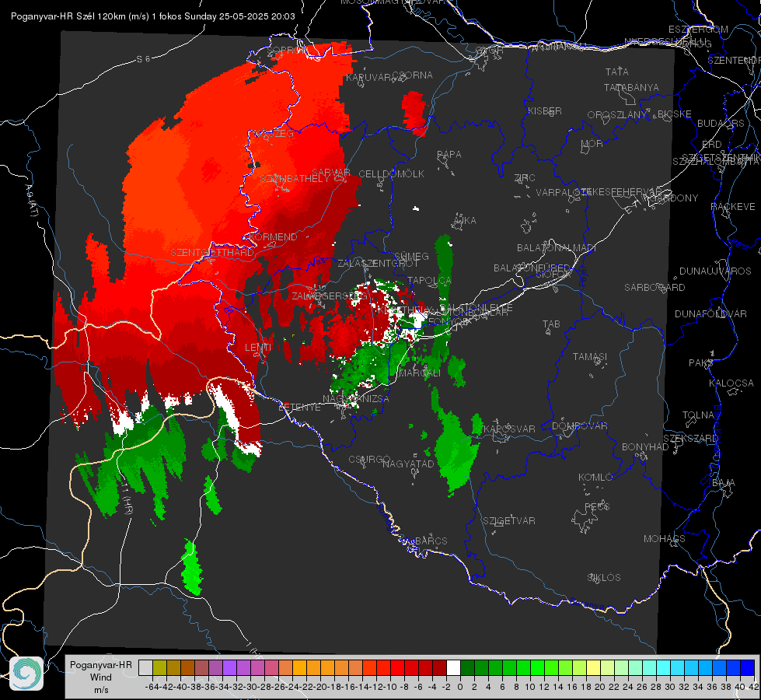The image size is (761, 700).
Task: Click the white zero-value swatch in the legend
Action: click(453, 668)
